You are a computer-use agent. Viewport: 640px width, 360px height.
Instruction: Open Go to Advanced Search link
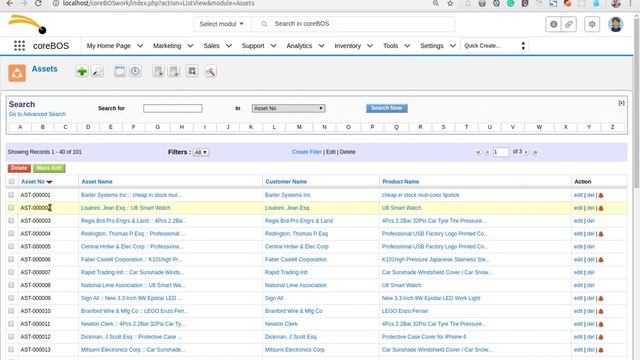[x=37, y=114]
